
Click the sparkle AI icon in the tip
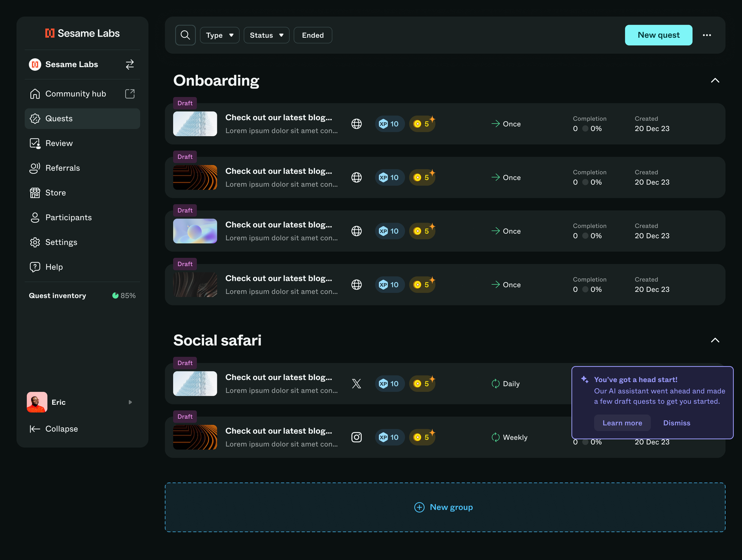tap(584, 379)
